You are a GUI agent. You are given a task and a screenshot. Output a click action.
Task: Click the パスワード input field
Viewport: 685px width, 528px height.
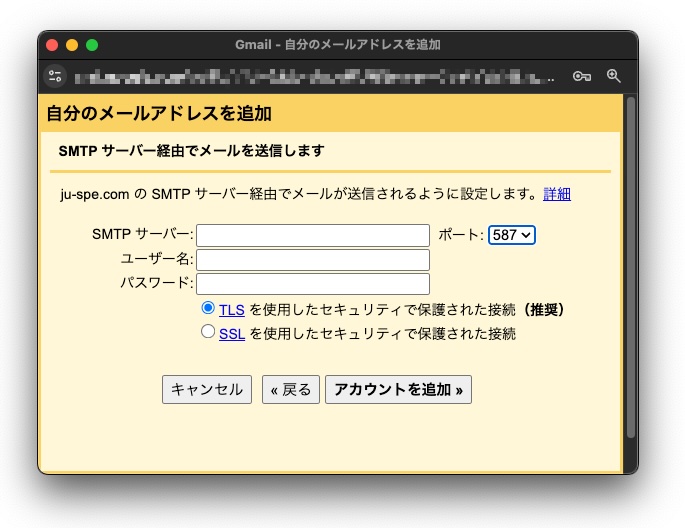313,284
